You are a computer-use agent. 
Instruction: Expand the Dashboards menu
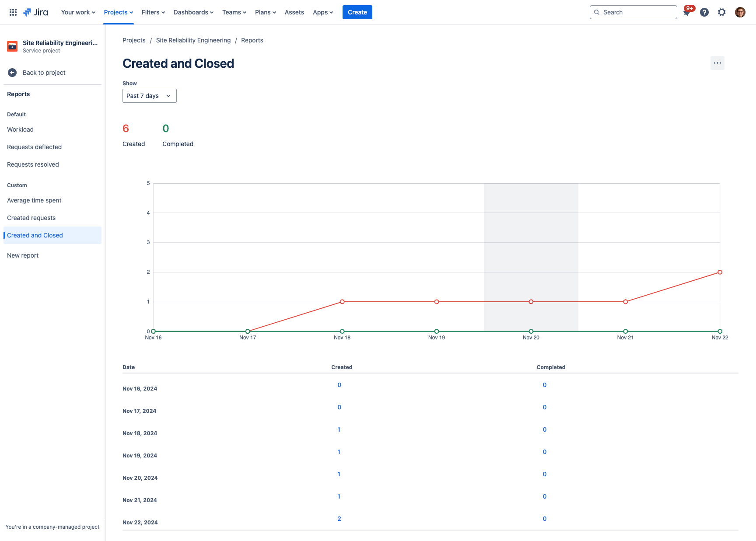click(x=193, y=12)
